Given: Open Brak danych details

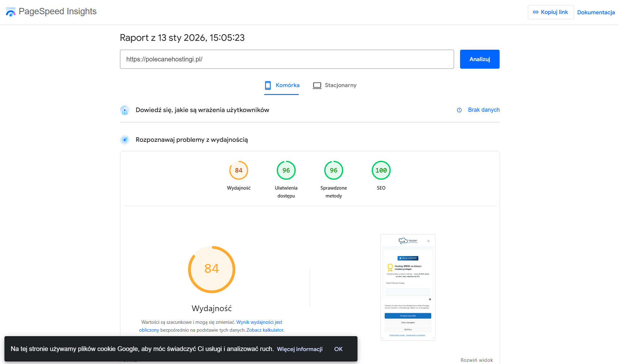Looking at the screenshot, I should (483, 110).
